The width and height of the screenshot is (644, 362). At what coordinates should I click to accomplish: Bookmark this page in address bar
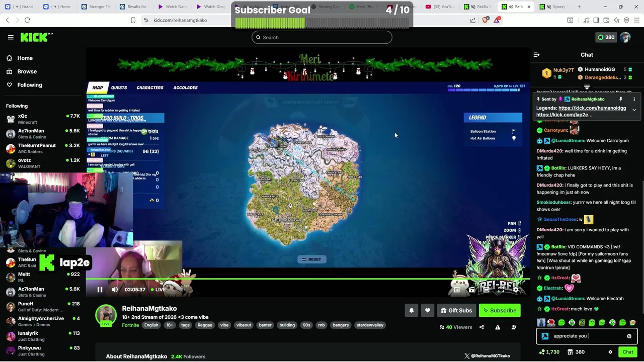pos(133,20)
